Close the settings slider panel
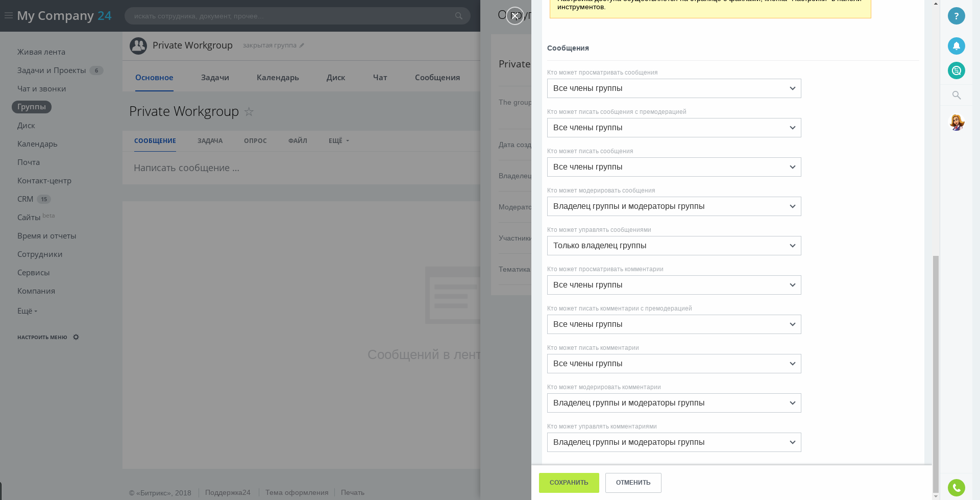980x500 pixels. pos(514,16)
